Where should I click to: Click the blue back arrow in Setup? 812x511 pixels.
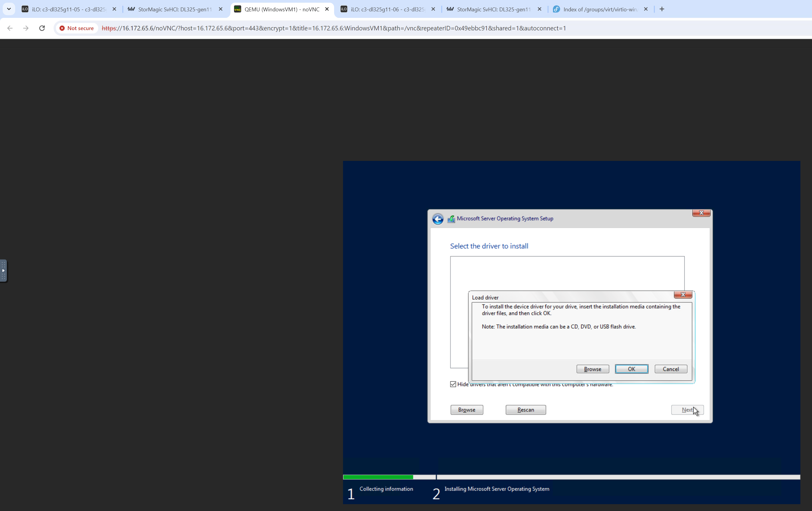tap(438, 219)
